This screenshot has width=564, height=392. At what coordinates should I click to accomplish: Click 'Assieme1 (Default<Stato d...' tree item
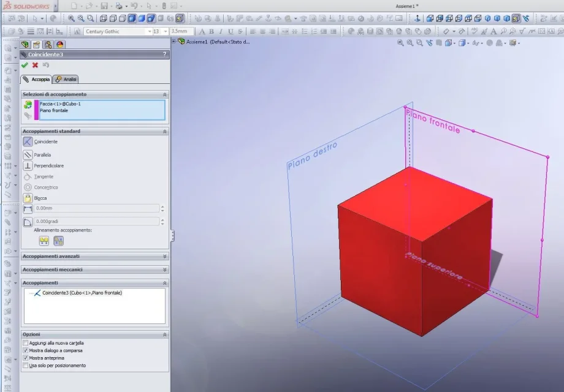[x=218, y=42]
